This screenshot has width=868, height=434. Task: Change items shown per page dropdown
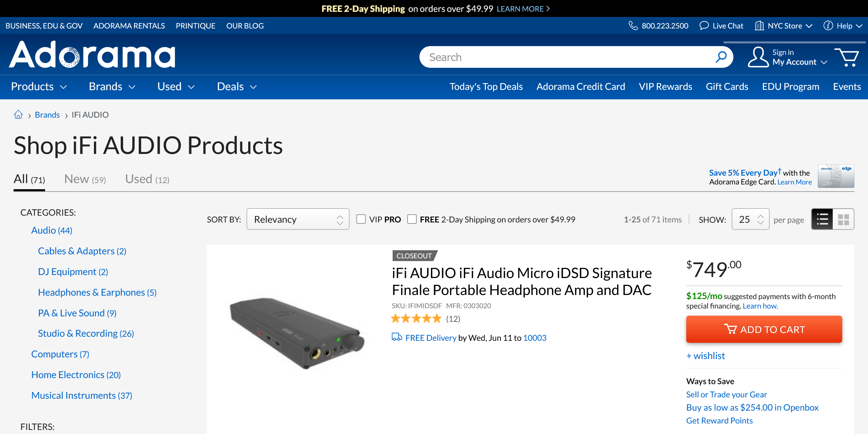[750, 219]
